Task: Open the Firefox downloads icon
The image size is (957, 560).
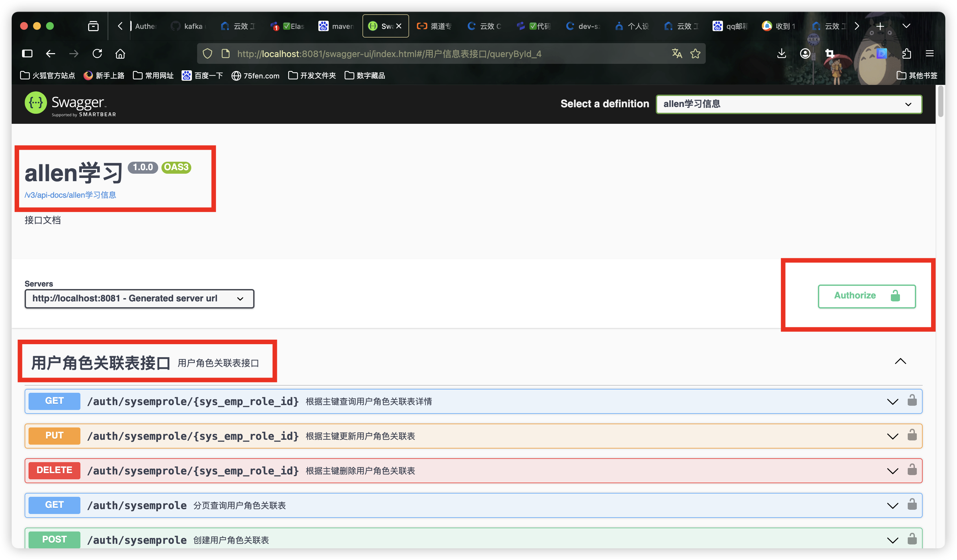Action: pos(781,53)
